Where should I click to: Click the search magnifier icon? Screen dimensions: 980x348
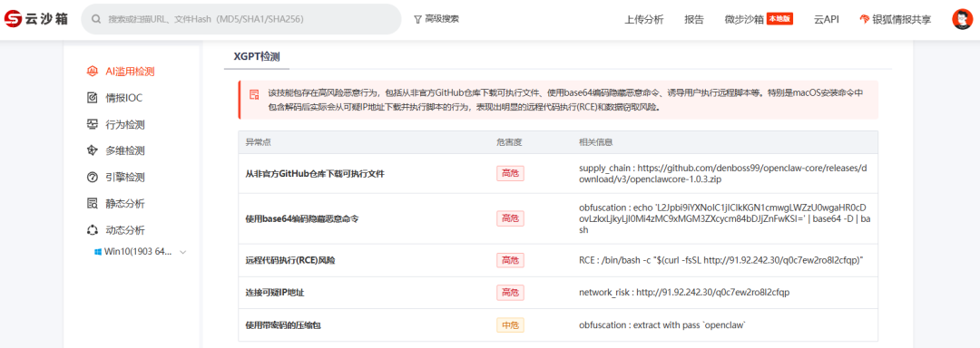coord(97,19)
